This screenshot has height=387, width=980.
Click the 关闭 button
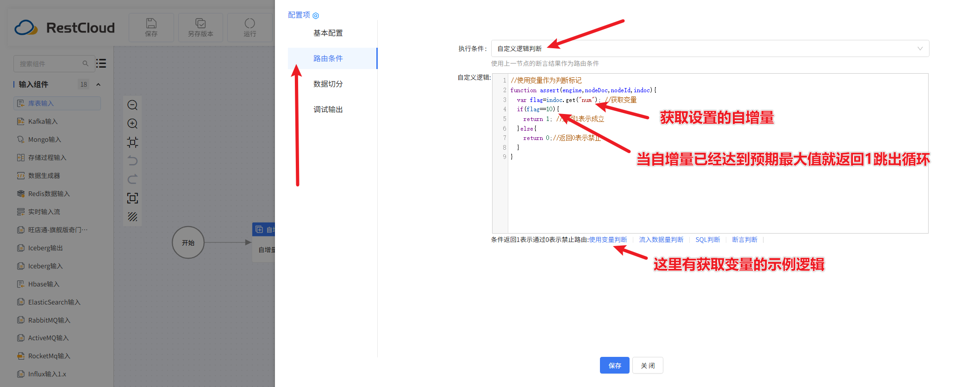pyautogui.click(x=648, y=365)
